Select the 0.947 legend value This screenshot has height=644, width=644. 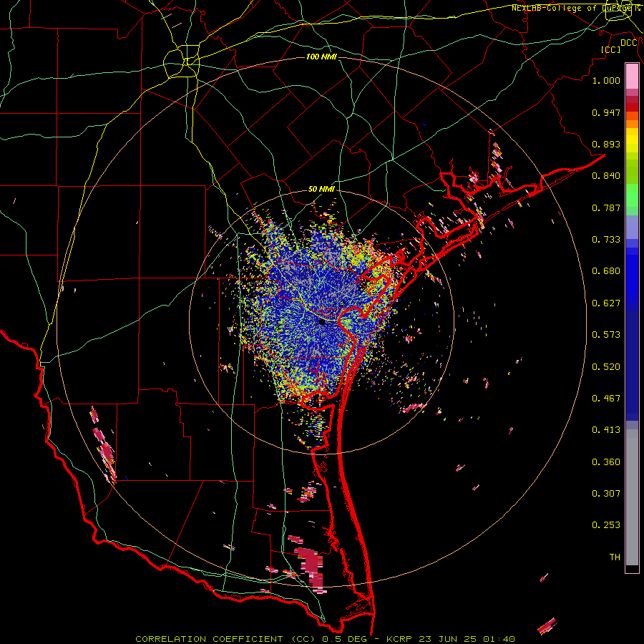606,112
